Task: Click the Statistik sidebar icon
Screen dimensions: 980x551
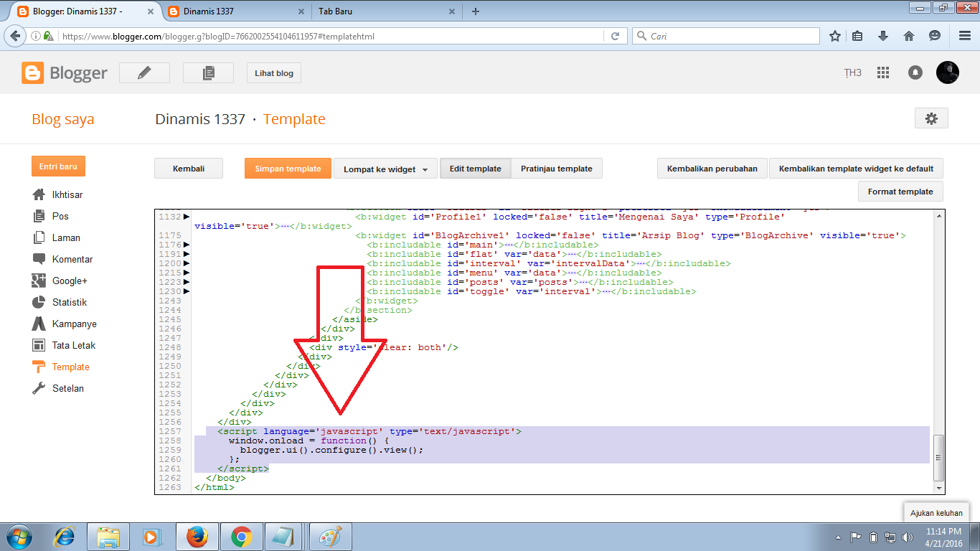Action: tap(39, 302)
